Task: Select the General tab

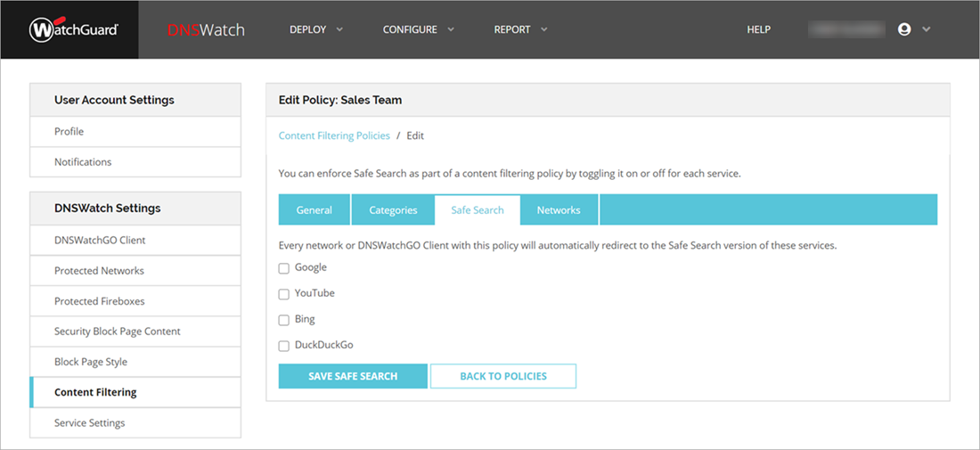Action: (x=314, y=210)
